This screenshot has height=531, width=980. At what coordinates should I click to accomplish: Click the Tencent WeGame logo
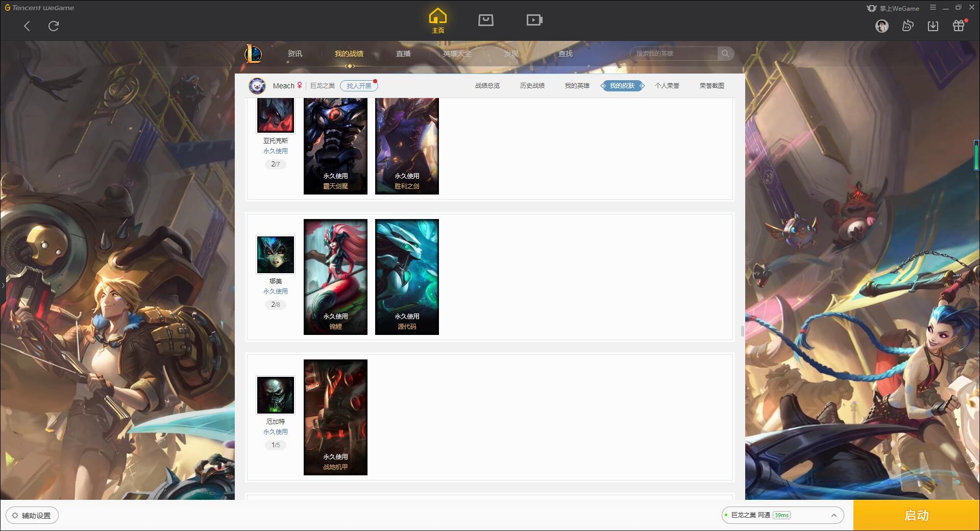coord(39,8)
